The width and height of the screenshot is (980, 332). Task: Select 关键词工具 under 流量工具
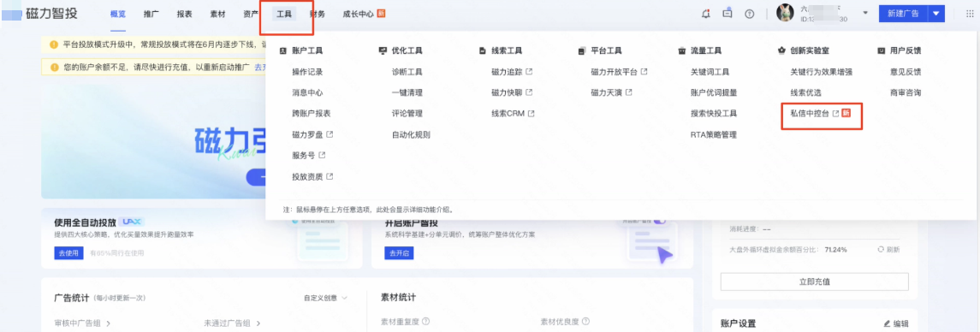710,72
